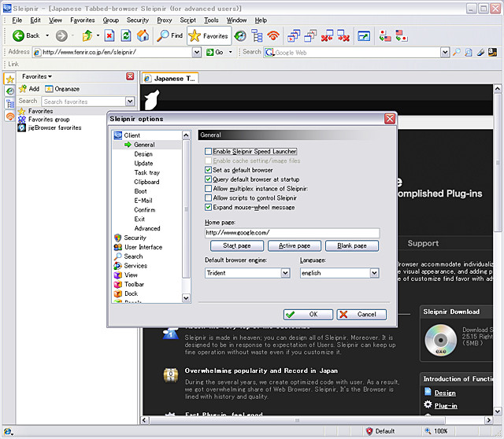The width and height of the screenshot is (504, 439).
Task: Go to Home page icon
Action: pyautogui.click(x=143, y=35)
